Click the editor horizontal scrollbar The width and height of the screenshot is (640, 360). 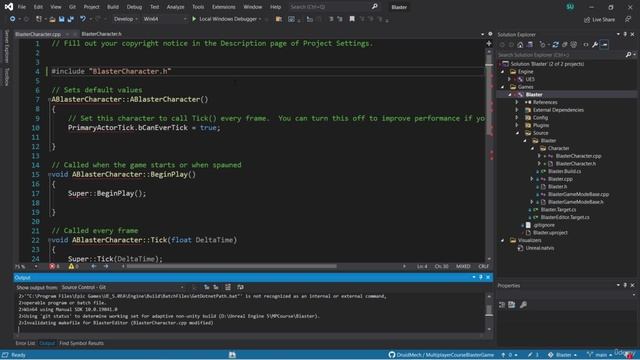pos(231,266)
